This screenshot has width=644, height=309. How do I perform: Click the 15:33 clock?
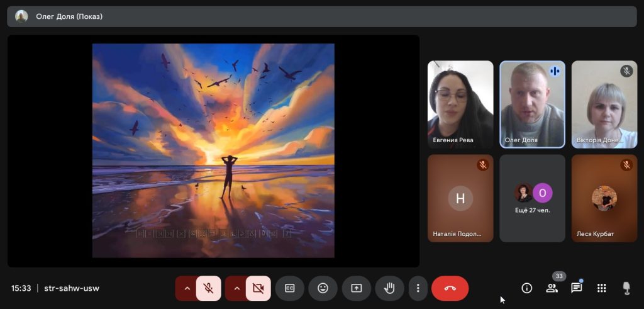21,288
